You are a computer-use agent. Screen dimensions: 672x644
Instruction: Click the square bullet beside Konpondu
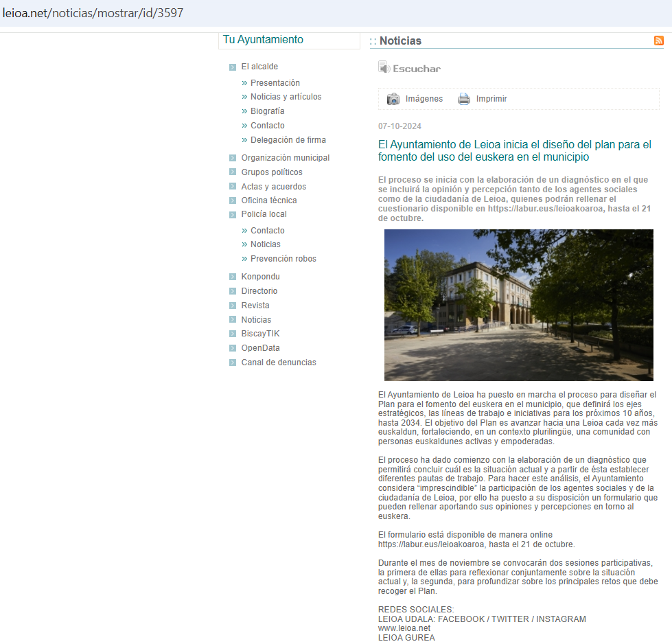coord(233,277)
